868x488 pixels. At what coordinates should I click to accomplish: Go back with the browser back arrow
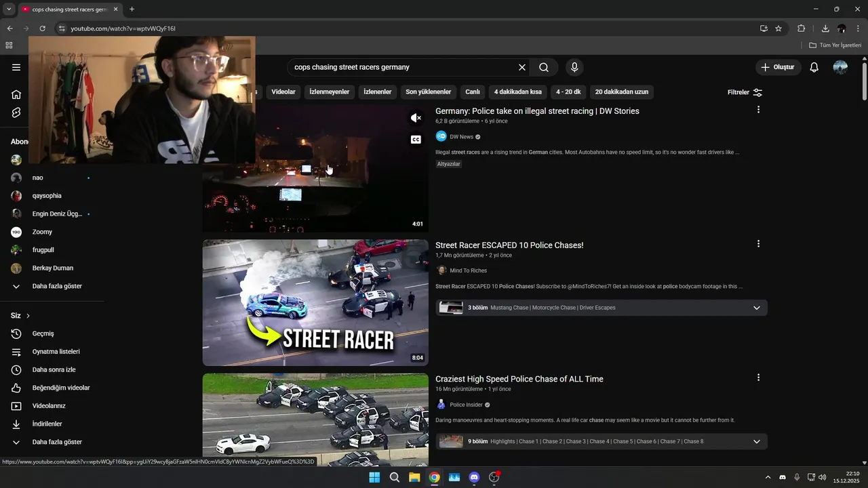click(9, 28)
